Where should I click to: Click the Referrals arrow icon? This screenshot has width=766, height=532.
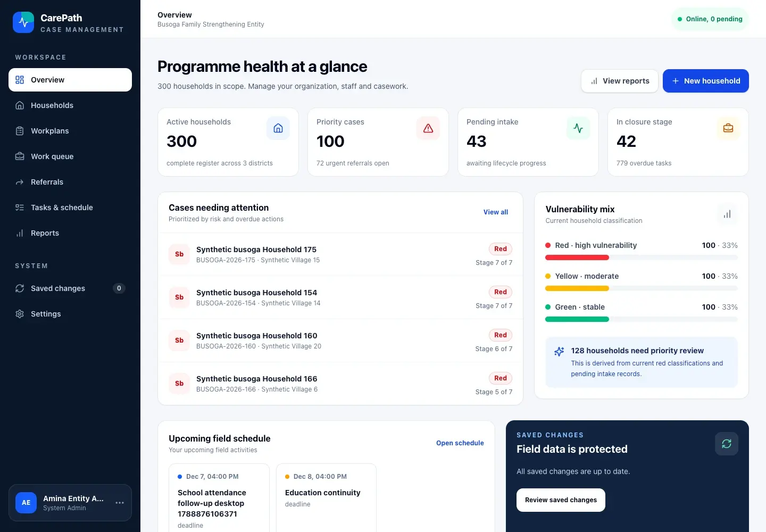coord(20,182)
